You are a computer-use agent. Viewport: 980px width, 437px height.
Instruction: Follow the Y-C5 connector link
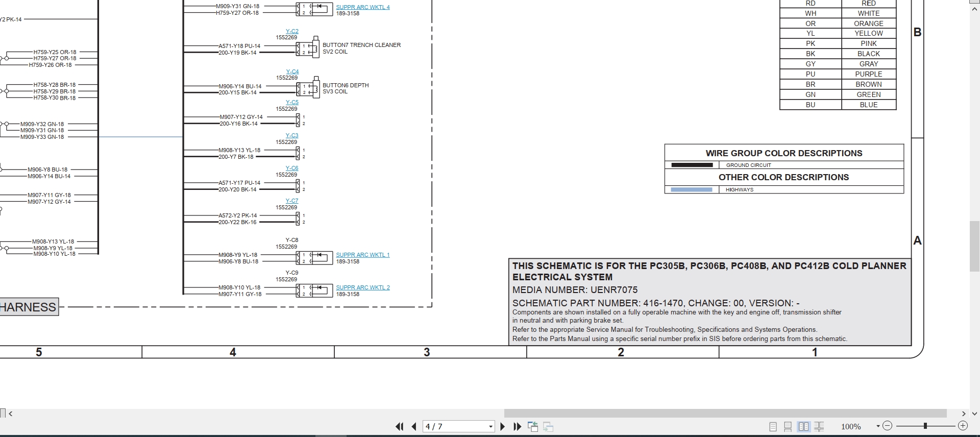(x=292, y=102)
